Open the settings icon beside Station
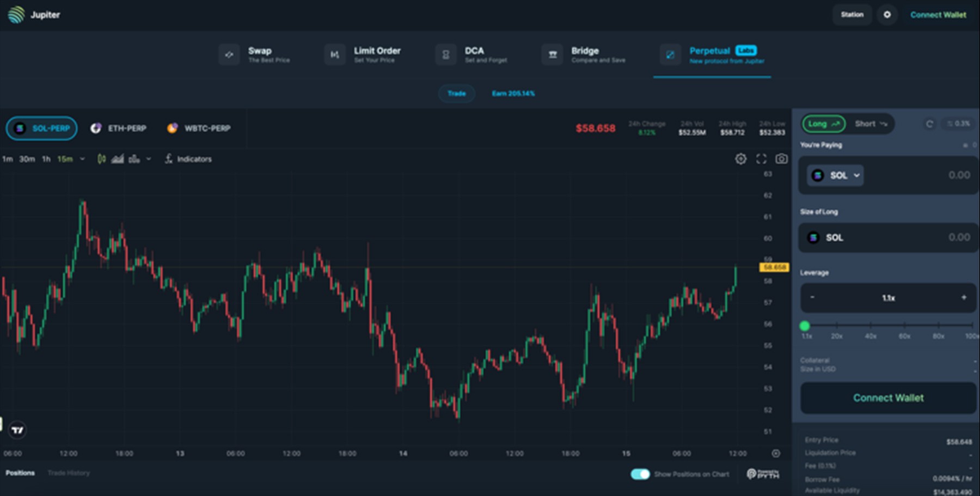The width and height of the screenshot is (980, 496). pyautogui.click(x=887, y=15)
